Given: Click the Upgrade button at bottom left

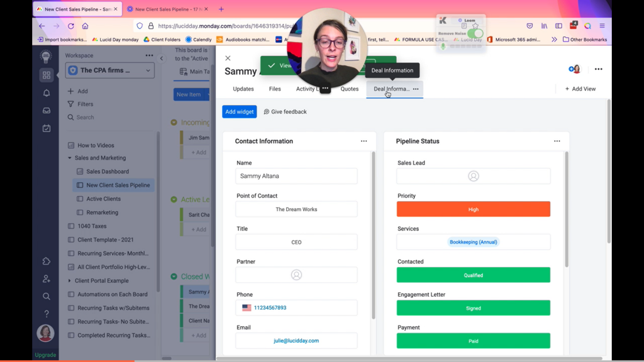Looking at the screenshot, I should coord(45,355).
